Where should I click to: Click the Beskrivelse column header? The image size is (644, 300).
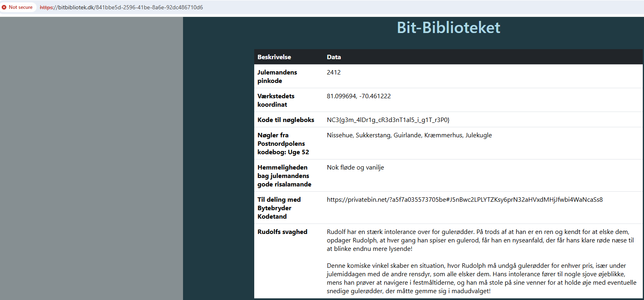point(274,57)
